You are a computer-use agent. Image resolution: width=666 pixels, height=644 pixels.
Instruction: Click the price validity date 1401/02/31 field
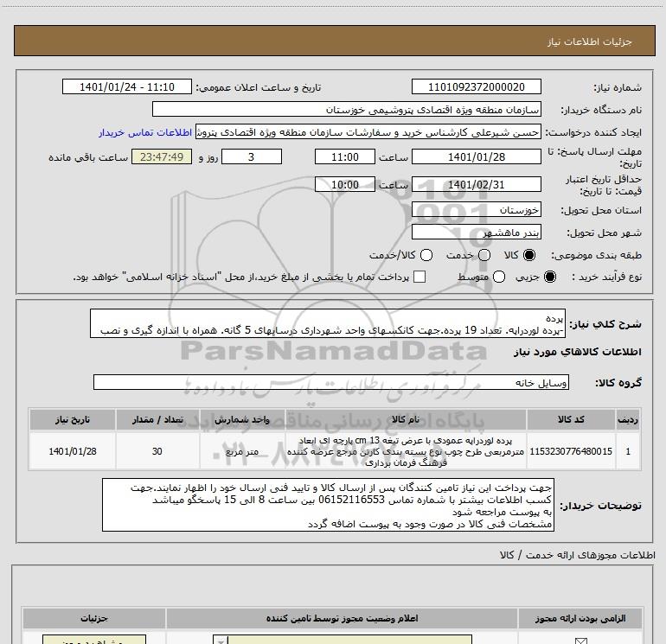coord(476,184)
